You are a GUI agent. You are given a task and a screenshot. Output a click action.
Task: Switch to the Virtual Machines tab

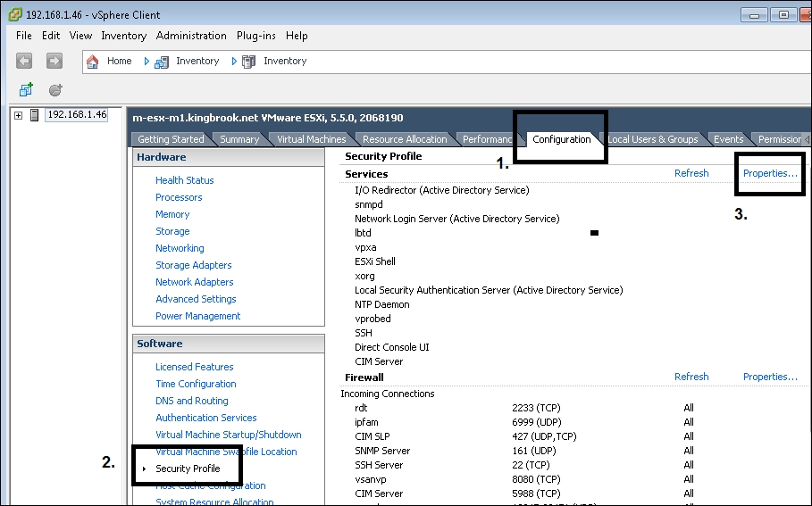(311, 139)
